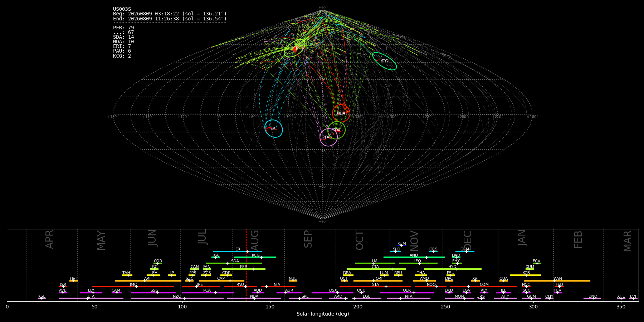Viewport: 644px width, 322px height.
Task: Click the PER radiant ellipse
Action: pos(295,48)
